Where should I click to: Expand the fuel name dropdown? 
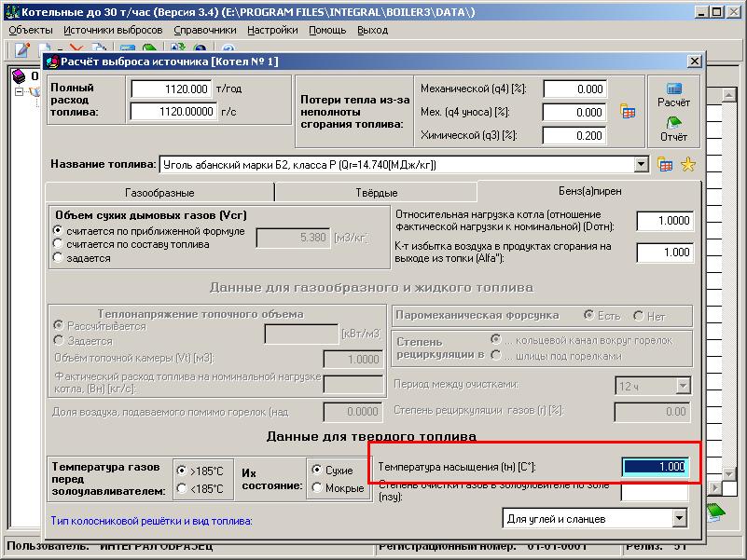coord(641,165)
